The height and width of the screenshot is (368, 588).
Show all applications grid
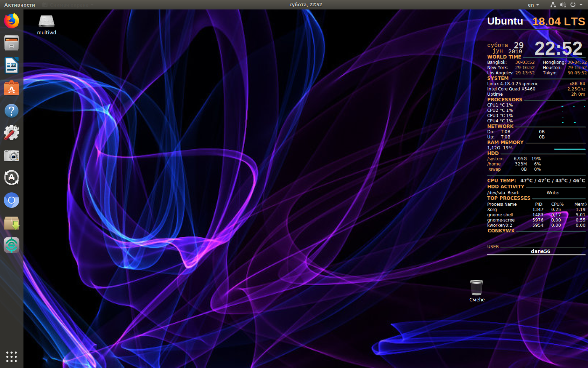click(x=12, y=356)
